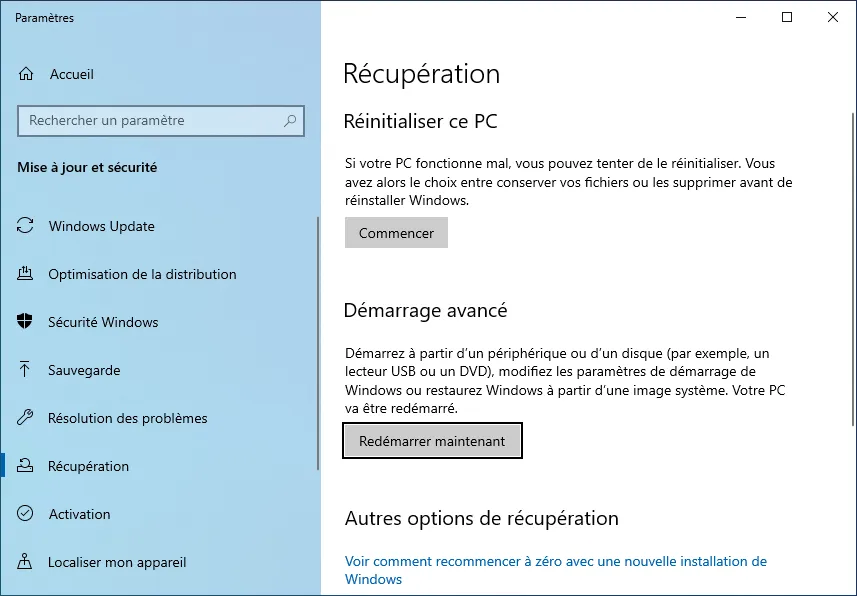Screen dimensions: 857x596
Task: Go to Sécurité Windows settings
Action: [x=103, y=322]
